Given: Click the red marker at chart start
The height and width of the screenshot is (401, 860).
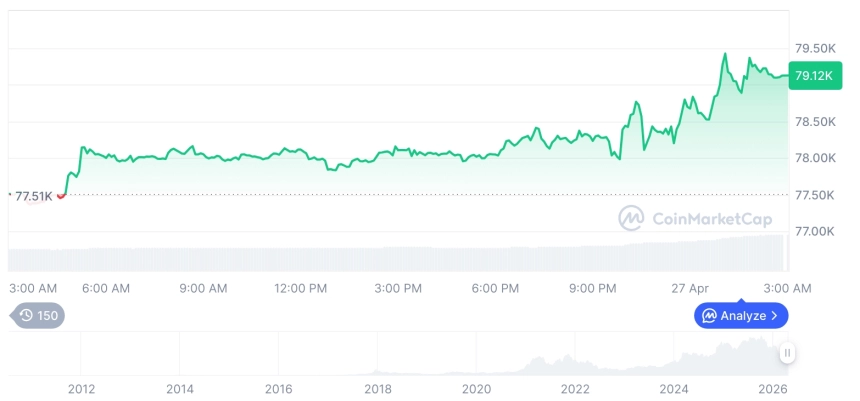Looking at the screenshot, I should click(x=61, y=195).
